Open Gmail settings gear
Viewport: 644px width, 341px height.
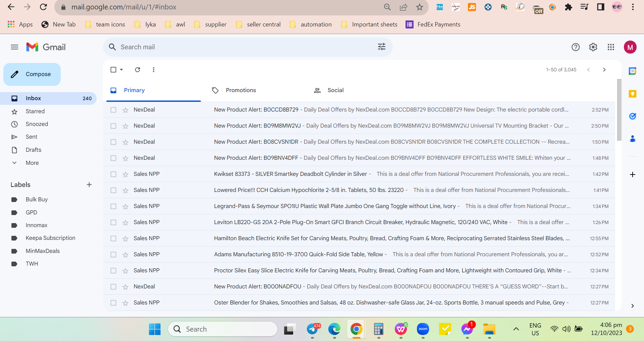(593, 47)
